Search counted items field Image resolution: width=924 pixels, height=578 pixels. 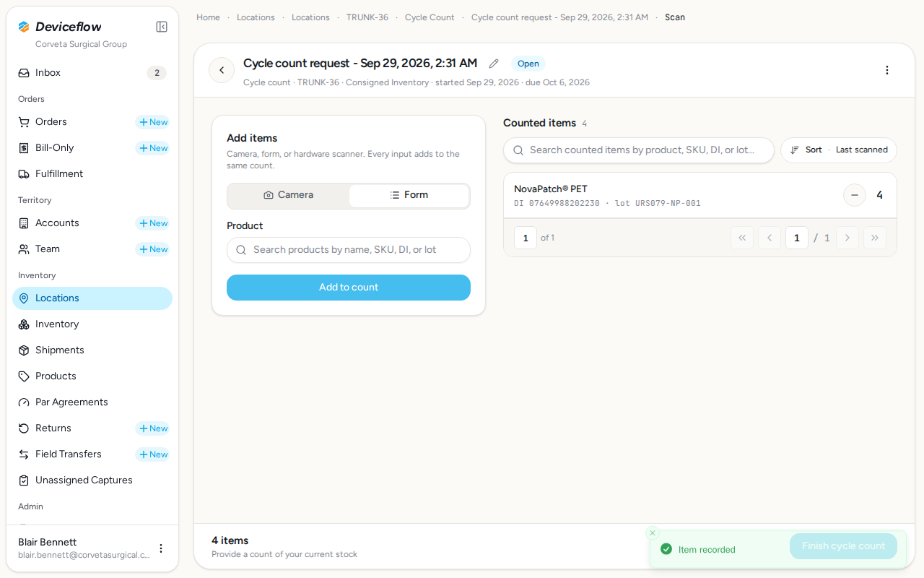coord(639,150)
